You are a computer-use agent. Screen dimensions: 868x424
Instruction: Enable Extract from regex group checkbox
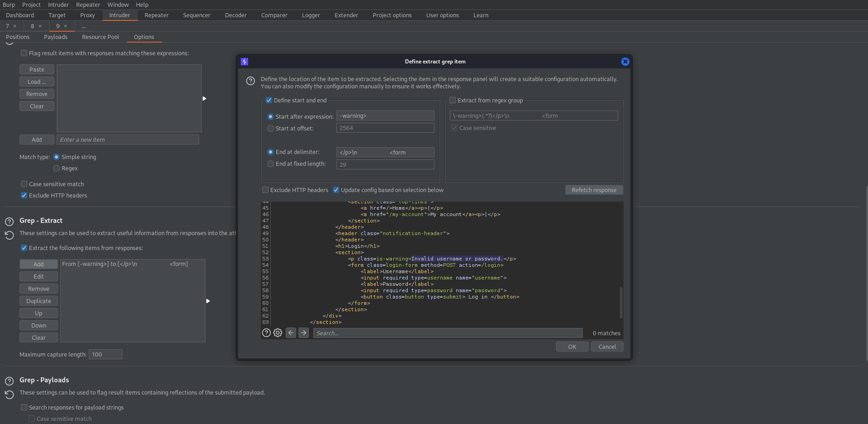(x=453, y=100)
